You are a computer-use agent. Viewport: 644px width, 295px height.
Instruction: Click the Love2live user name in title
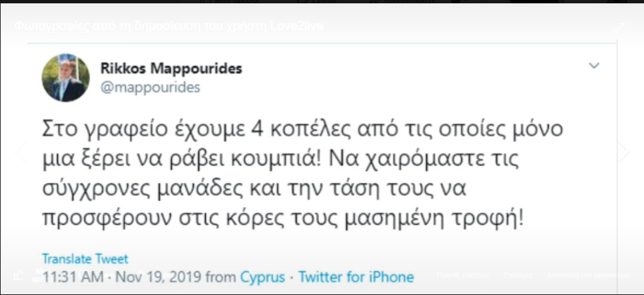(296, 26)
